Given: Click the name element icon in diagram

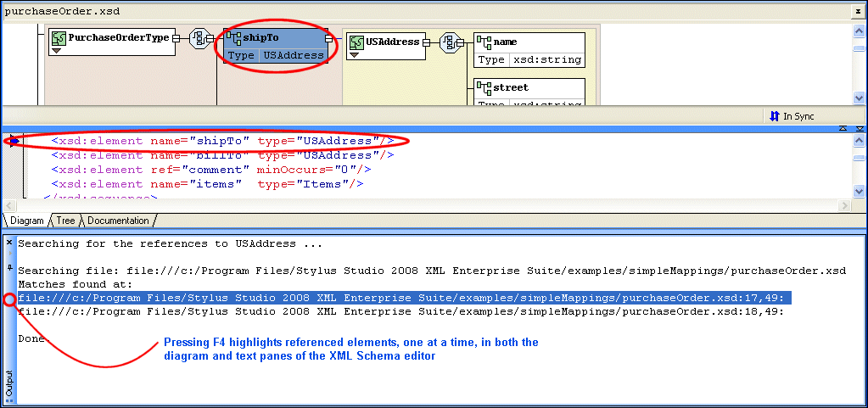Looking at the screenshot, I should click(x=484, y=42).
